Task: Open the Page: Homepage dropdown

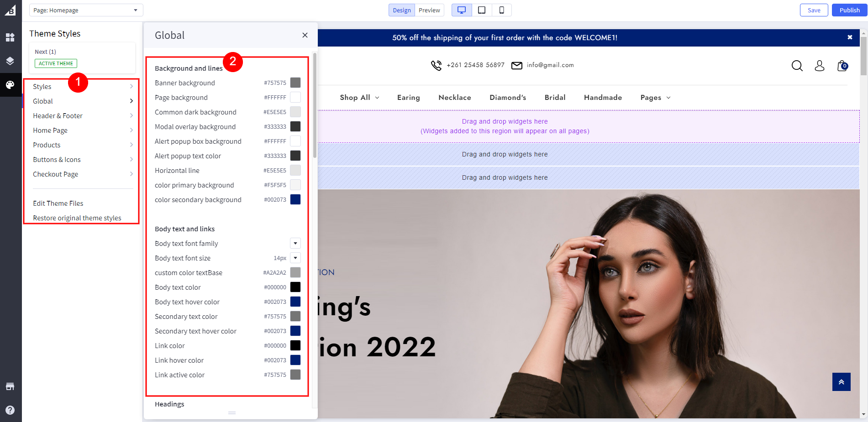Action: click(86, 10)
